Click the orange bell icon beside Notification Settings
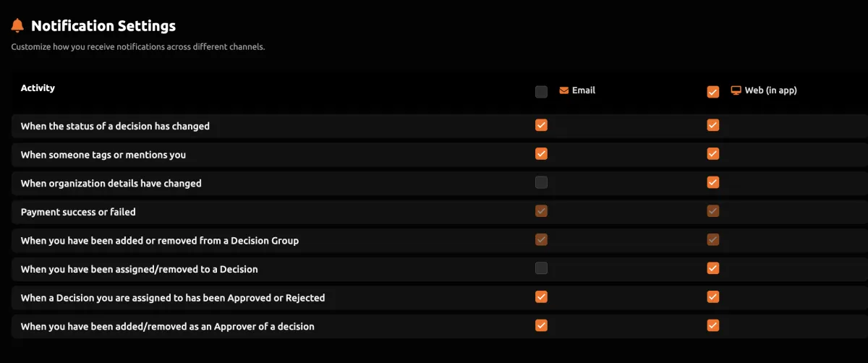Screen dimensions: 868x363 tap(18, 26)
